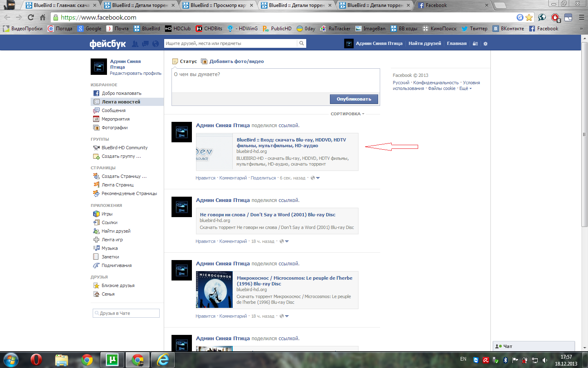Click Конфиденциальность footer link
Viewport: 588px width, 368px height.
(x=436, y=83)
